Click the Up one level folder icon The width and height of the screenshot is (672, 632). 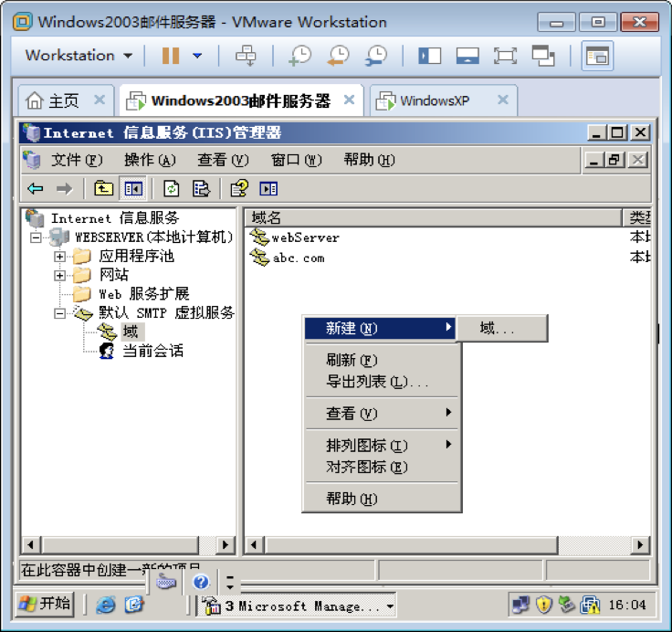tap(103, 189)
